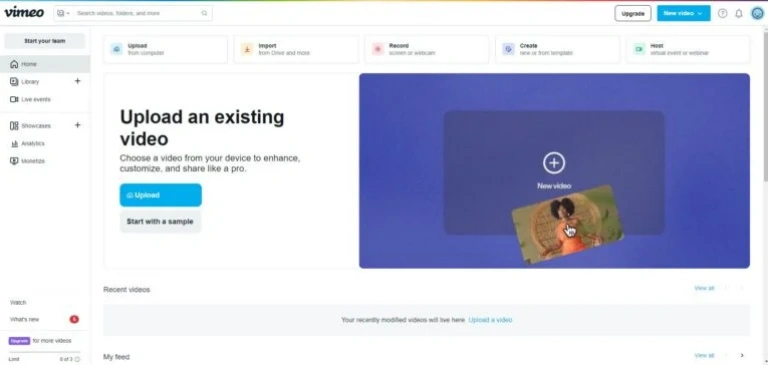Image resolution: width=768 pixels, height=365 pixels.
Task: Click the Record card icon
Action: point(378,49)
